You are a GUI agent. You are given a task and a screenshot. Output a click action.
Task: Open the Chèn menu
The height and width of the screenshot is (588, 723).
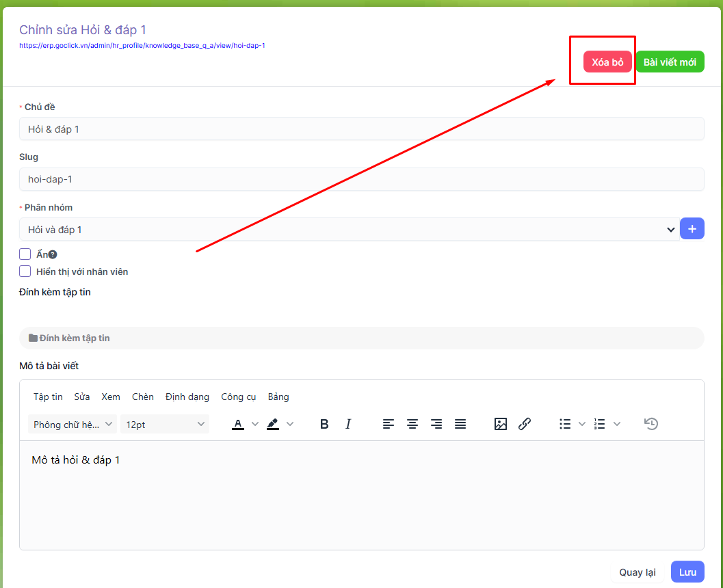pyautogui.click(x=143, y=397)
